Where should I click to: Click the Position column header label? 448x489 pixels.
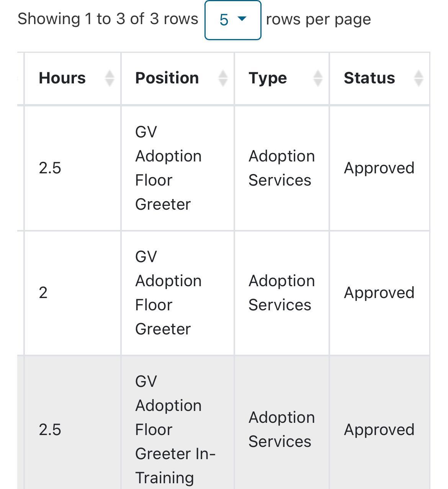coord(167,78)
